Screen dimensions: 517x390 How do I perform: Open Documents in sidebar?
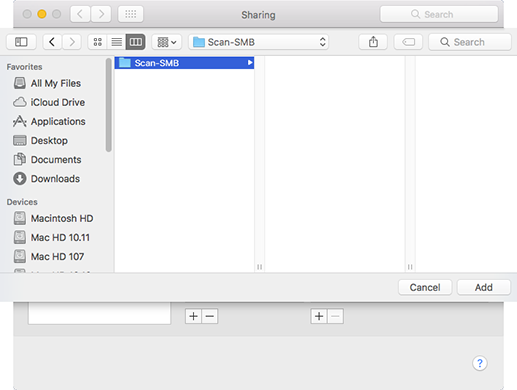(47, 160)
